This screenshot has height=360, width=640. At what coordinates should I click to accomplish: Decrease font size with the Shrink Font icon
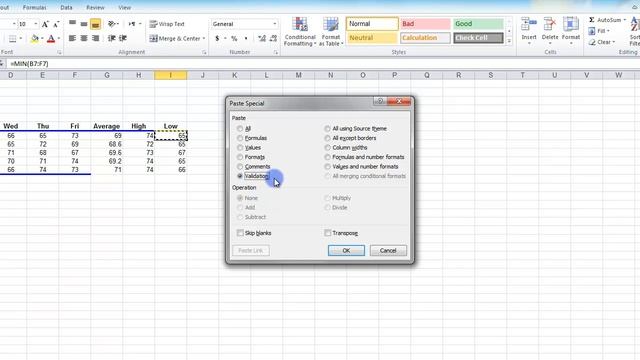pos(56,24)
